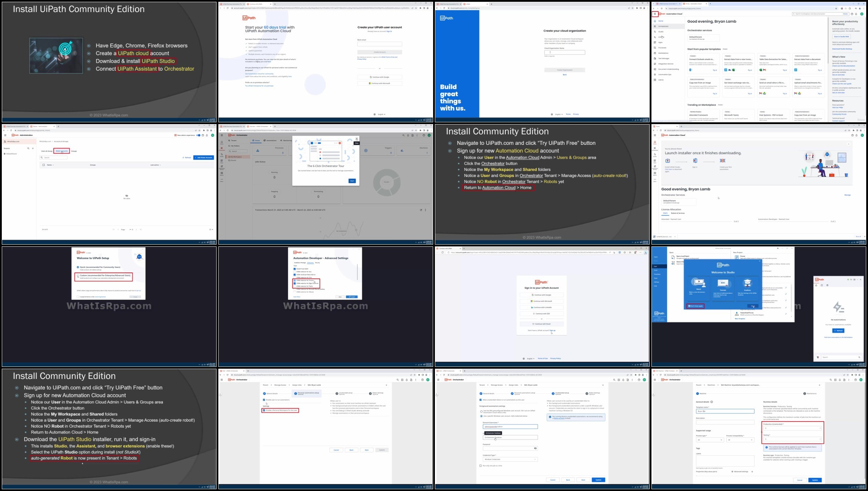The image size is (868, 491).
Task: Open Document Understanding in the expanded sidebar
Action: (x=668, y=69)
